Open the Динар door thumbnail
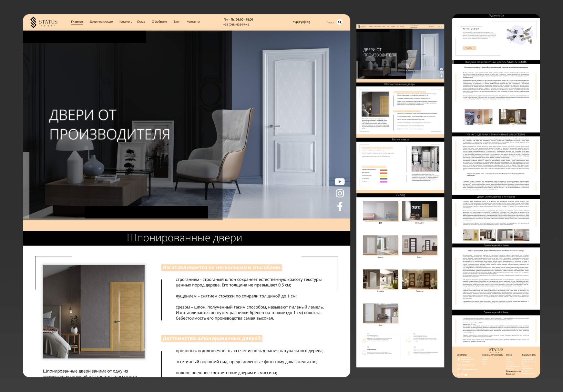This screenshot has height=392, width=563. [381, 245]
